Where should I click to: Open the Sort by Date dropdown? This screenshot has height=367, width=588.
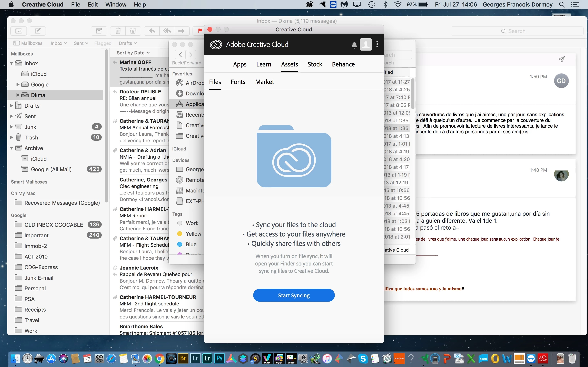133,53
